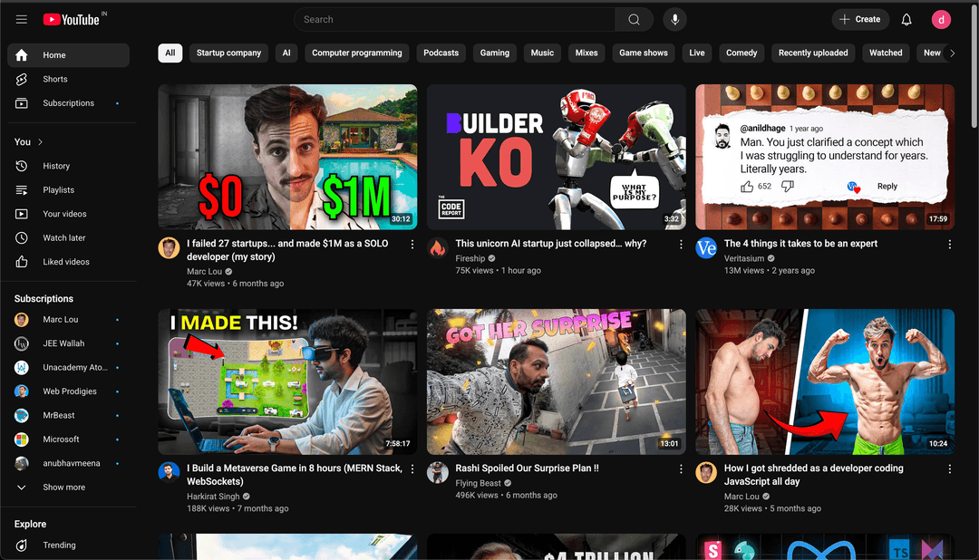This screenshot has height=560, width=979.
Task: Click the Shorts icon in sidebar
Action: pos(21,79)
